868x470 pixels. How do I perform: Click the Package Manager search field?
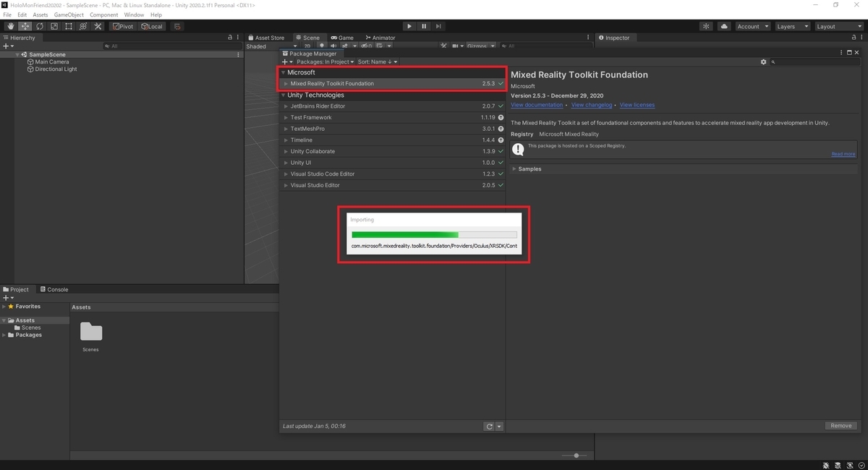point(815,62)
